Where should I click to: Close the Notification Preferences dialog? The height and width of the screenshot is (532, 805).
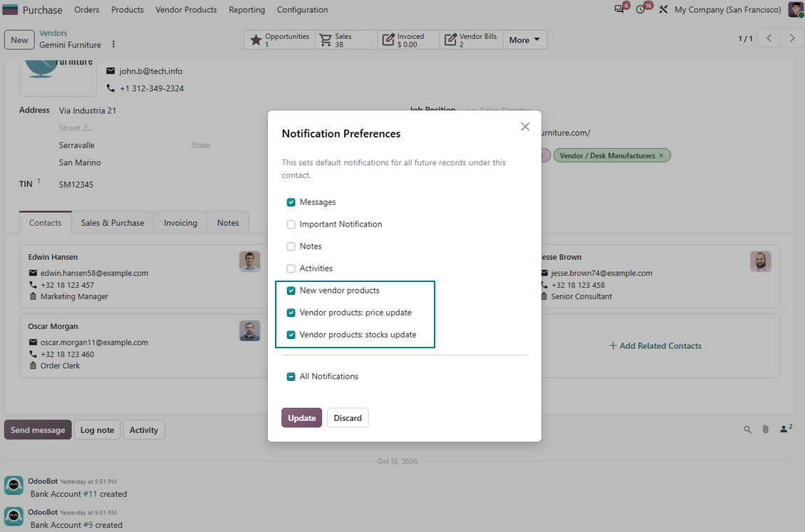tap(525, 127)
